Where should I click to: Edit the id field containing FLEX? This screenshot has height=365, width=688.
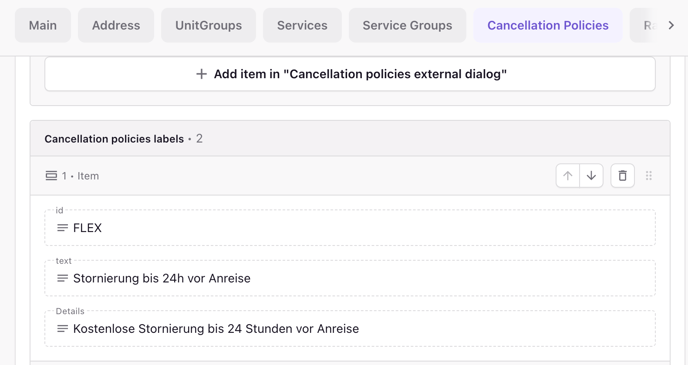tap(350, 228)
